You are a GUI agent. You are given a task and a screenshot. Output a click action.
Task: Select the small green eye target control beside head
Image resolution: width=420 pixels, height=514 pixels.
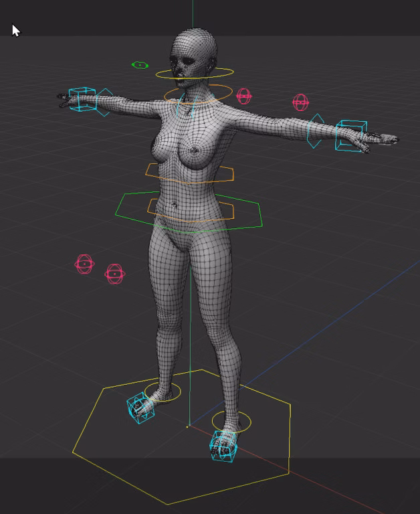pos(140,65)
